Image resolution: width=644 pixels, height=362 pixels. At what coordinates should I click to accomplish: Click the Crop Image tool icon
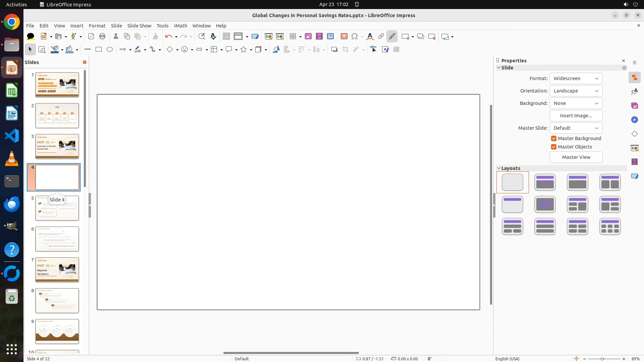345,50
